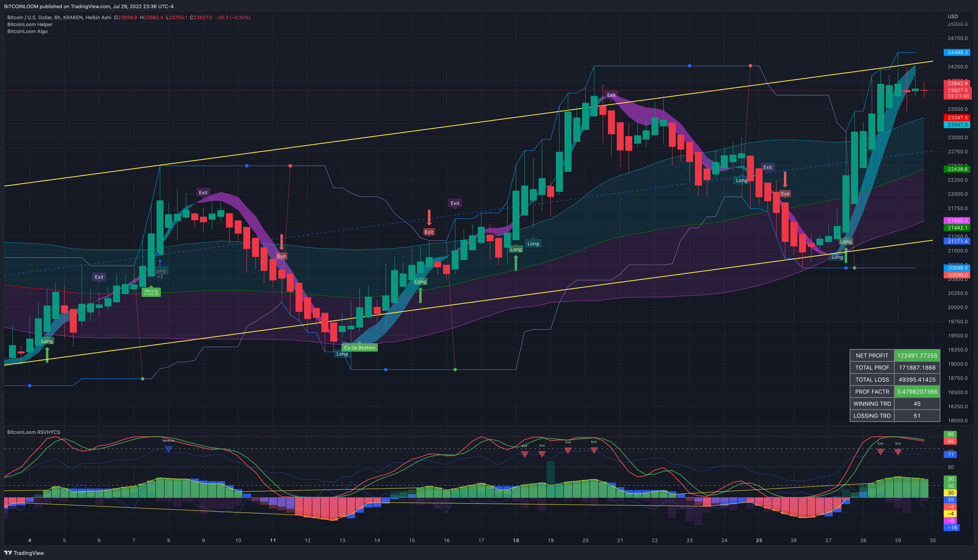This screenshot has height=560, width=978.
Task: Click the 21171.4 blue price tag
Action: tap(957, 241)
